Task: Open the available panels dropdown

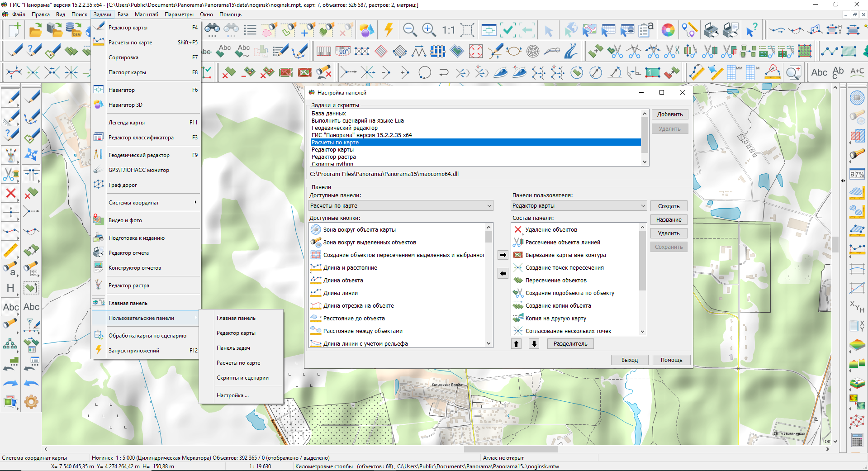Action: [x=489, y=206]
